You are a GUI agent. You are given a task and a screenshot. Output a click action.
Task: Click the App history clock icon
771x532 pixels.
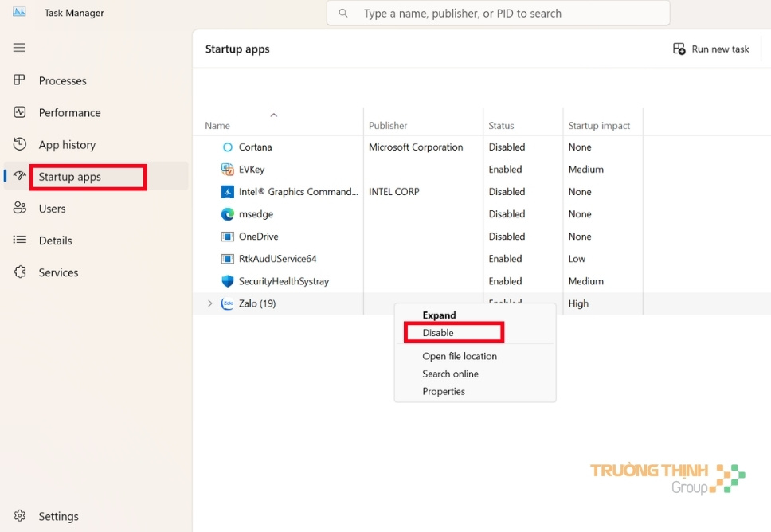click(21, 144)
